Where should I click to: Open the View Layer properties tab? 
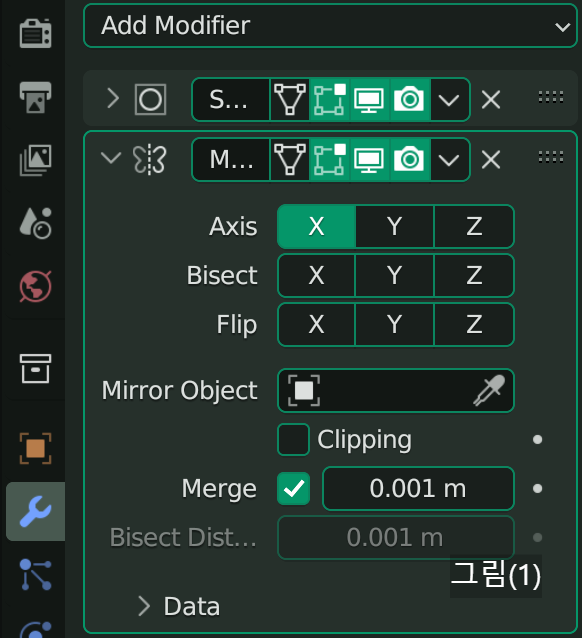pos(35,160)
